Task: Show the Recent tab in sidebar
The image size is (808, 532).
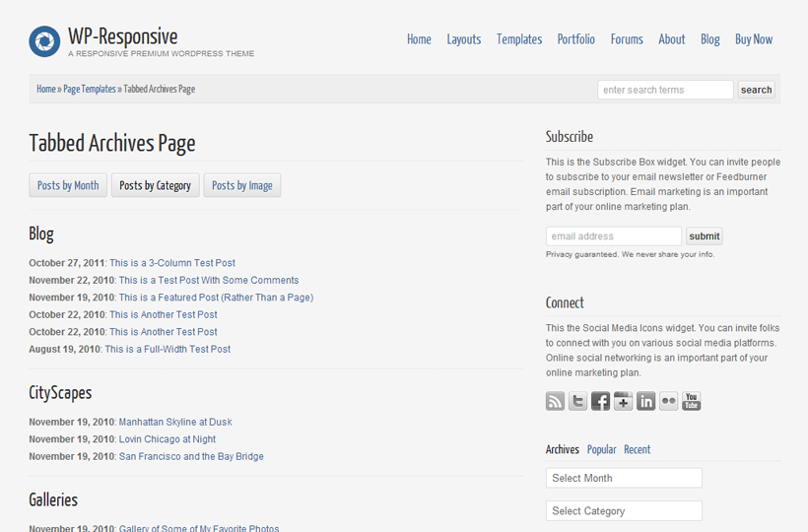Action: pyautogui.click(x=637, y=449)
